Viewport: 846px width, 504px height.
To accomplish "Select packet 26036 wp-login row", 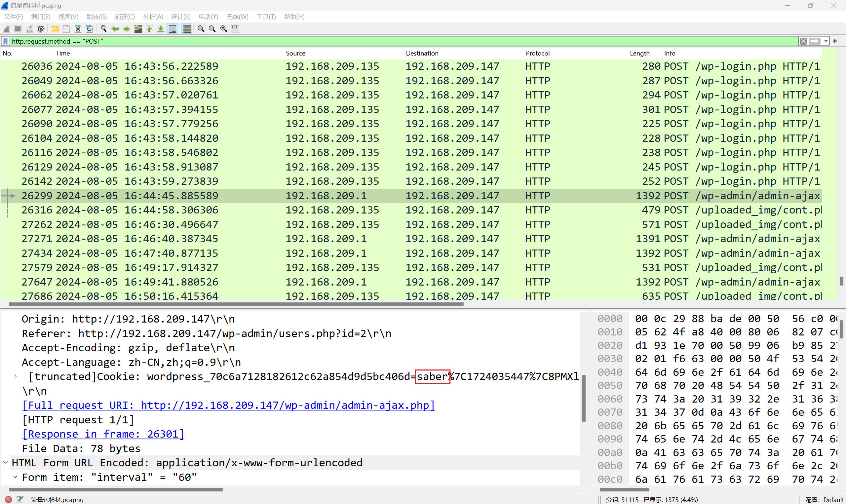I will 411,66.
